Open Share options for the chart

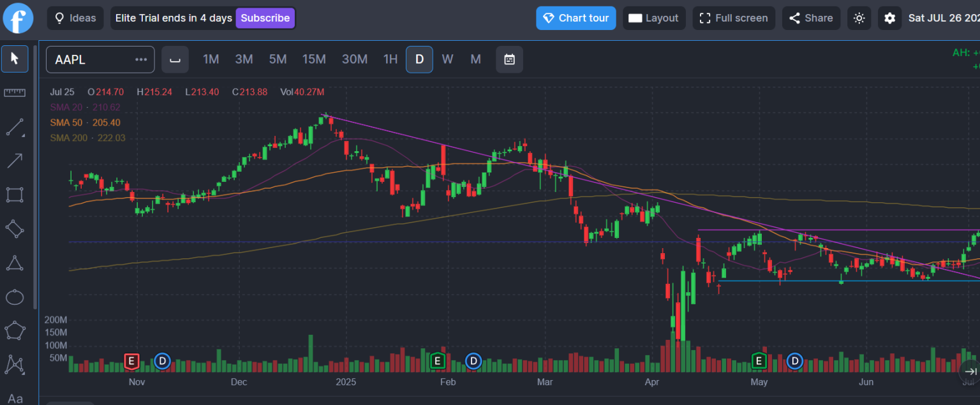811,18
